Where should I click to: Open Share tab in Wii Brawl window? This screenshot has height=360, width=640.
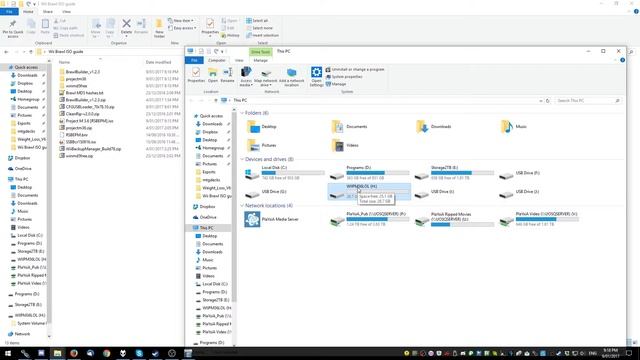click(x=48, y=12)
